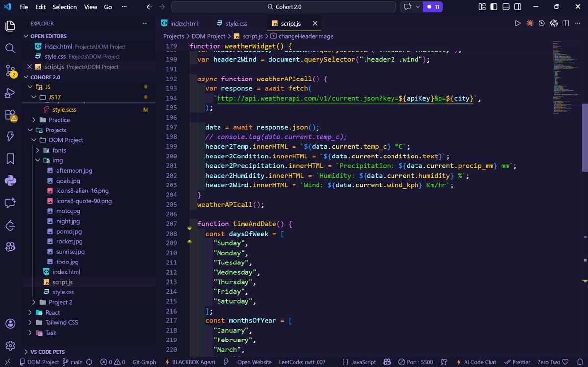The width and height of the screenshot is (588, 367).
Task: Open sunrise.jpg in the img folder
Action: click(70, 251)
